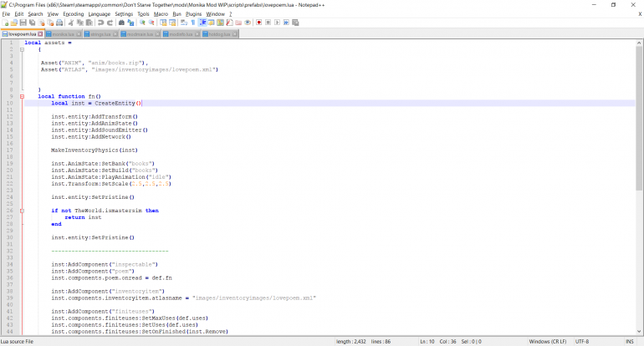Collapse the function fold marker on line 9
Viewport: 644px width, 346px height.
click(21, 96)
